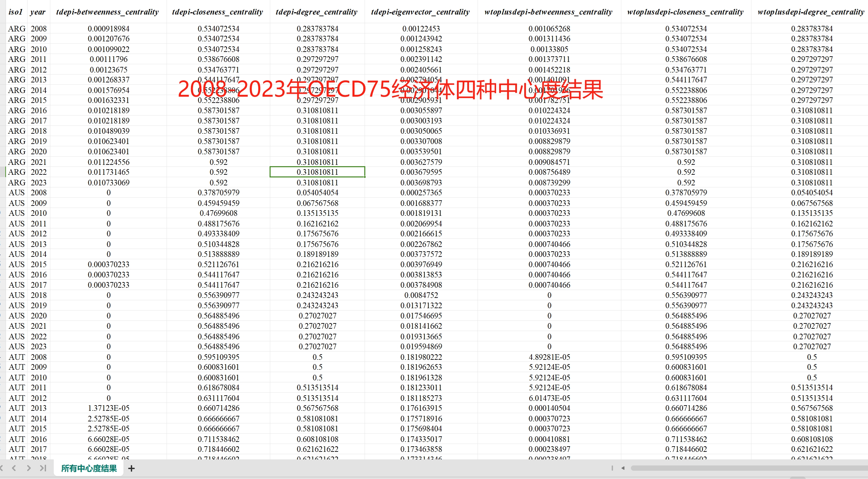This screenshot has height=479, width=868.
Task: Click the red OECD75 title text box
Action: click(x=390, y=90)
